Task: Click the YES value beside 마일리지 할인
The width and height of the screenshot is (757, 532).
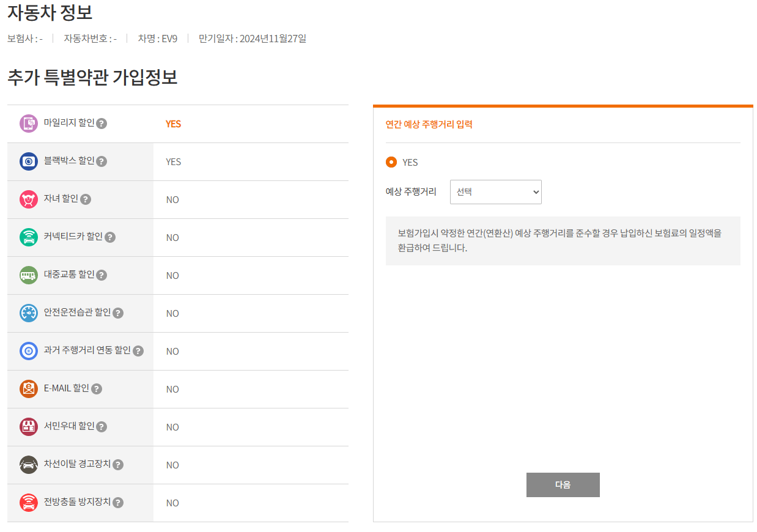Action: click(x=173, y=124)
